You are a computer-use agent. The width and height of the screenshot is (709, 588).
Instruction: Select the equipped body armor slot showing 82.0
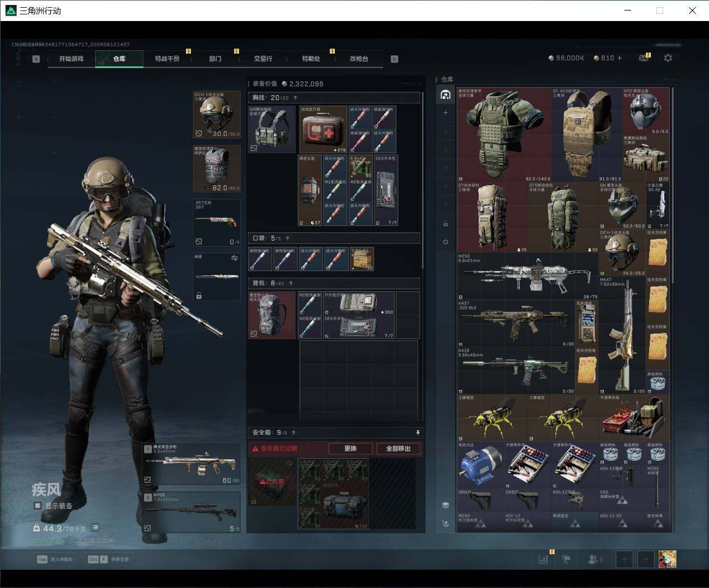point(217,169)
